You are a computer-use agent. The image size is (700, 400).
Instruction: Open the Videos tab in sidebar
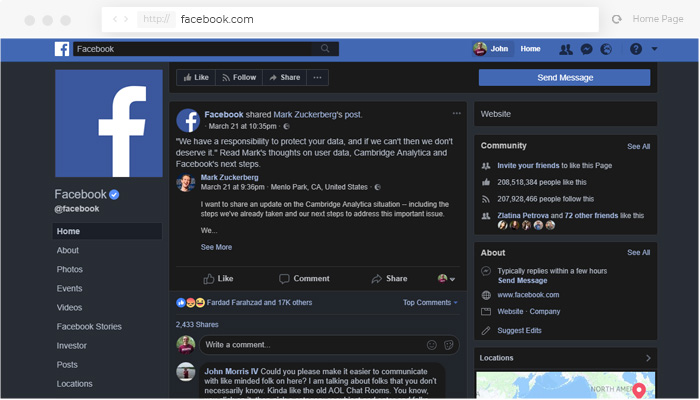[x=69, y=308]
